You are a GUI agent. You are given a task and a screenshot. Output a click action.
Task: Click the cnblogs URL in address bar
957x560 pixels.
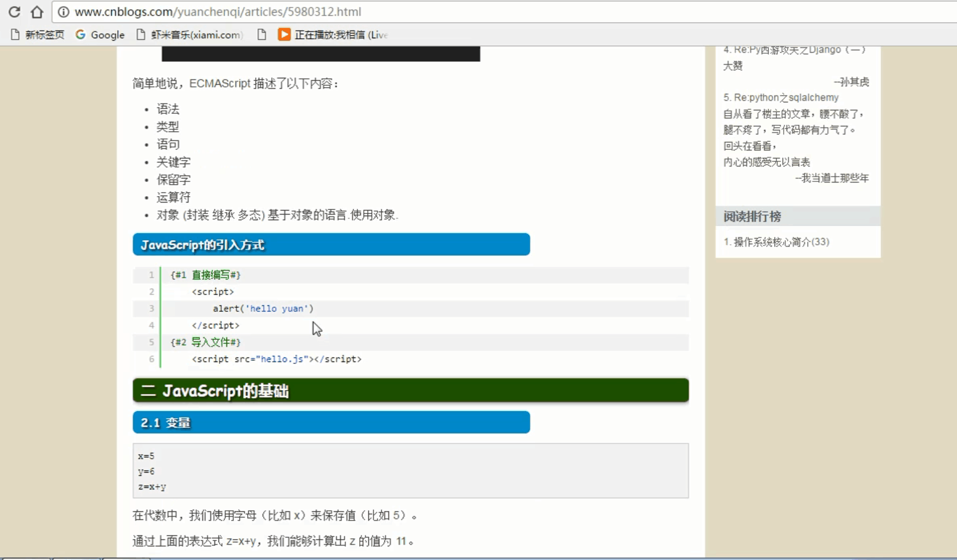[218, 11]
